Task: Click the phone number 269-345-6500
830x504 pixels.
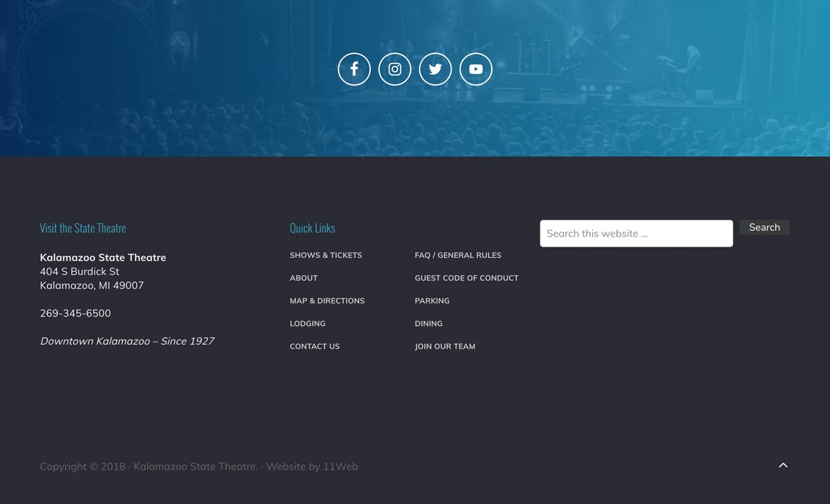Action: (x=75, y=313)
